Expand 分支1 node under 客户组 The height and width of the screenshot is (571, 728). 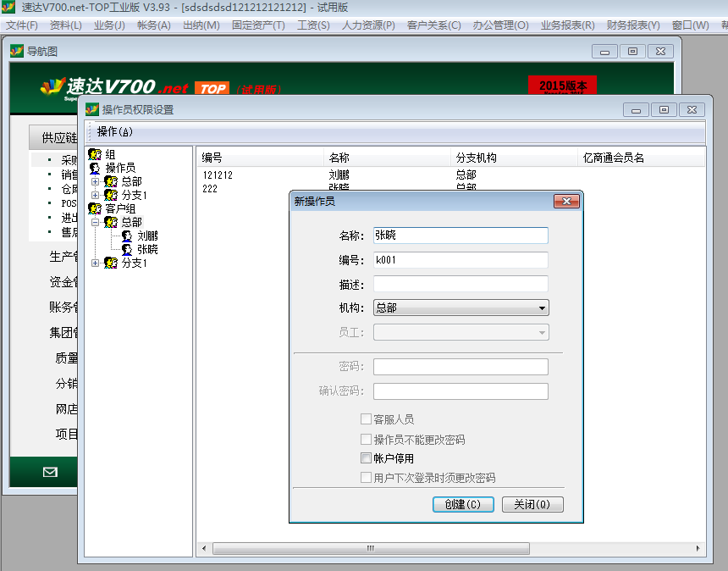(x=95, y=263)
